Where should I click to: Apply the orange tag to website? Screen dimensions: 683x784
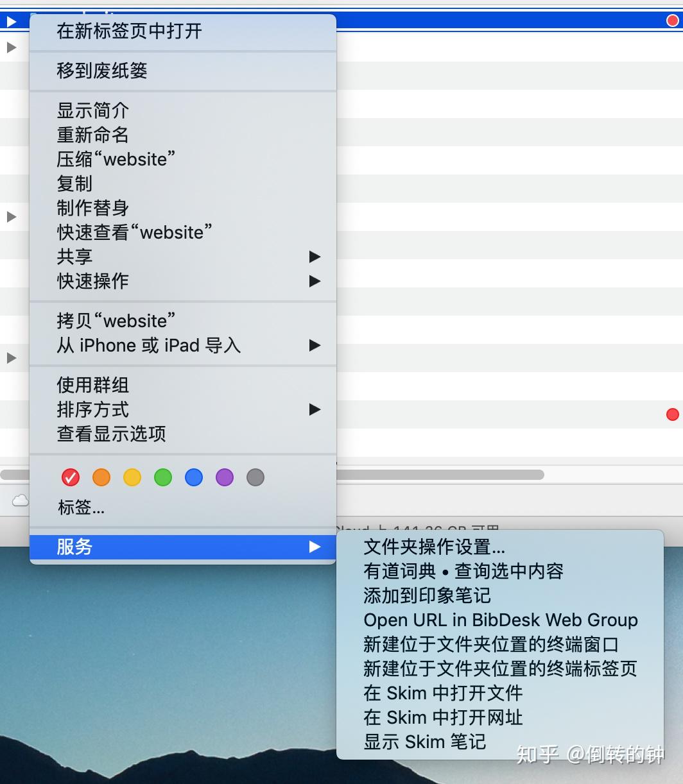101,477
